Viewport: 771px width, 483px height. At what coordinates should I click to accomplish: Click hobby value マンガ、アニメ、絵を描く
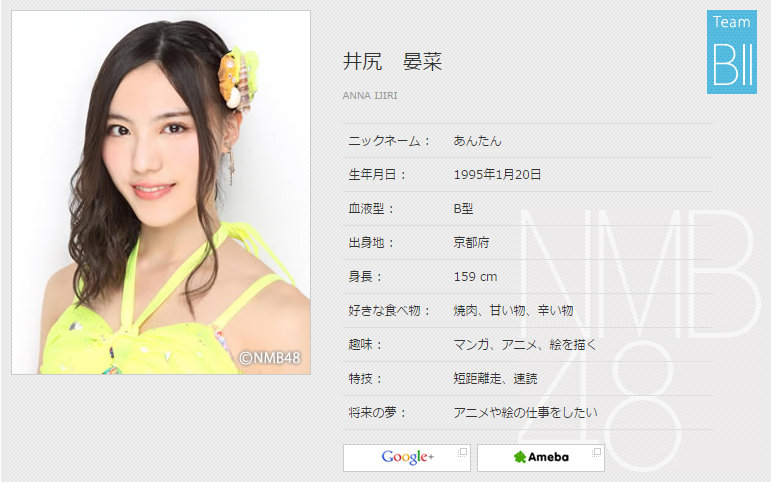[x=525, y=344]
